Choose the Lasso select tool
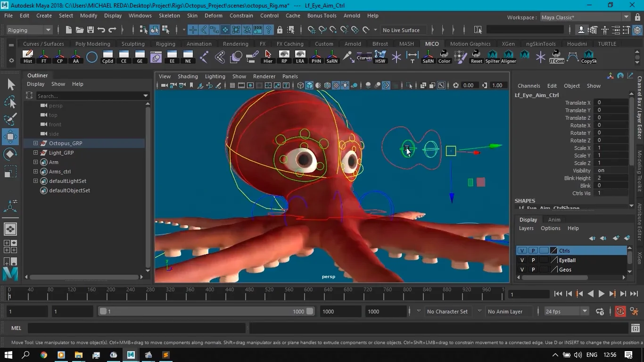Viewport: 644px width, 362px height. point(10,102)
